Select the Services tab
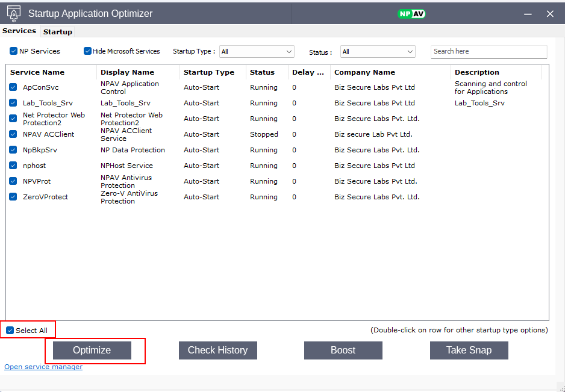The width and height of the screenshot is (565, 392). click(x=19, y=31)
